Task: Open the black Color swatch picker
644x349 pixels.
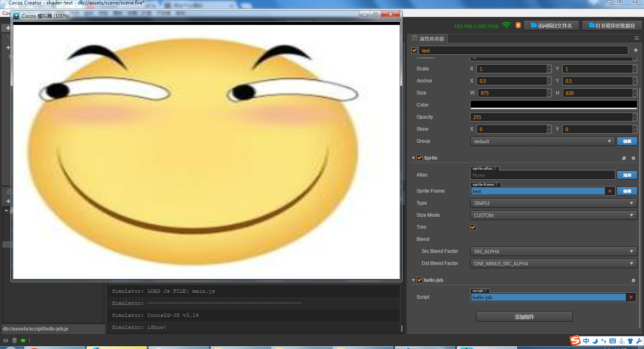Action: 553,105
